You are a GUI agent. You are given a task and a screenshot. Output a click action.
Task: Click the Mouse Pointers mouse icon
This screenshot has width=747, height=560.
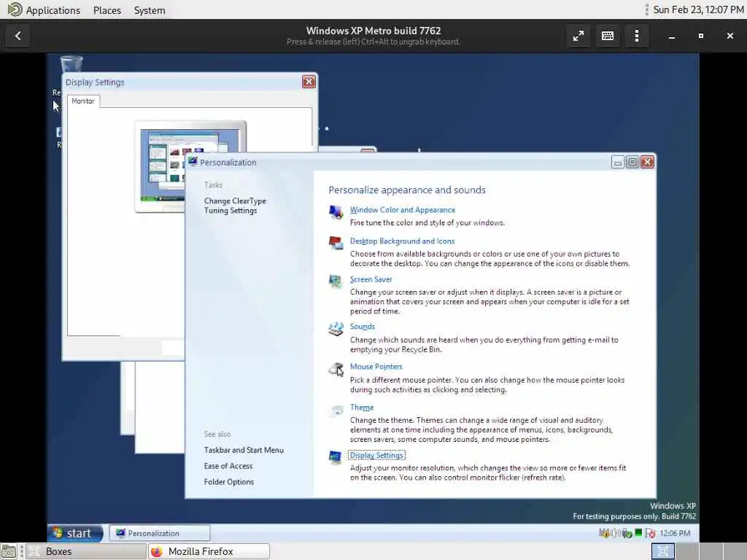point(336,369)
